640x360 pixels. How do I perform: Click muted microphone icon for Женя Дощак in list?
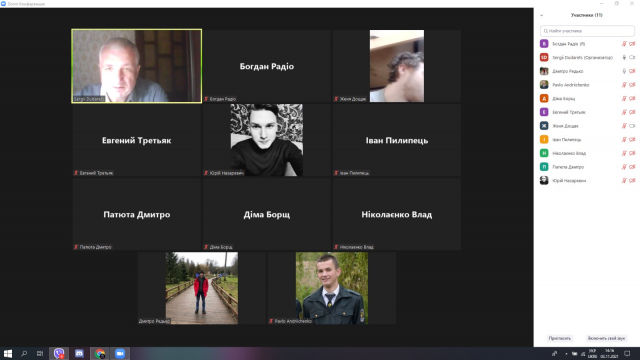pyautogui.click(x=624, y=126)
